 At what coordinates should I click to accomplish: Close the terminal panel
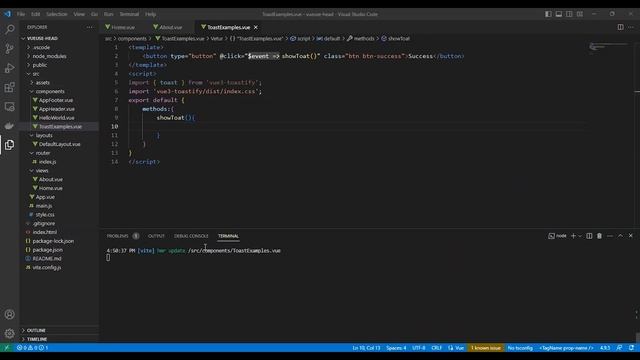(631, 236)
